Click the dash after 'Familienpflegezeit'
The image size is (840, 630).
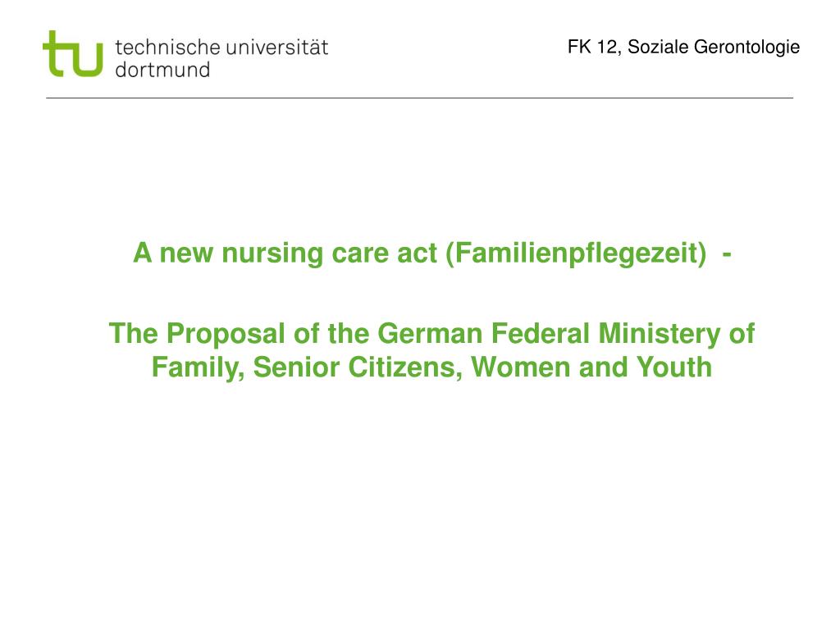point(727,254)
